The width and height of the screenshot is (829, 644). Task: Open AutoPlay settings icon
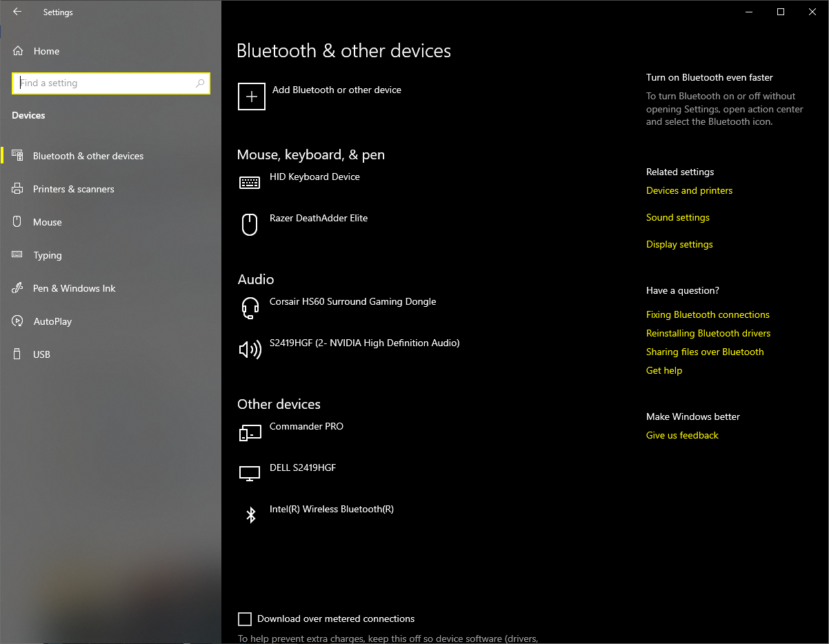pos(17,321)
